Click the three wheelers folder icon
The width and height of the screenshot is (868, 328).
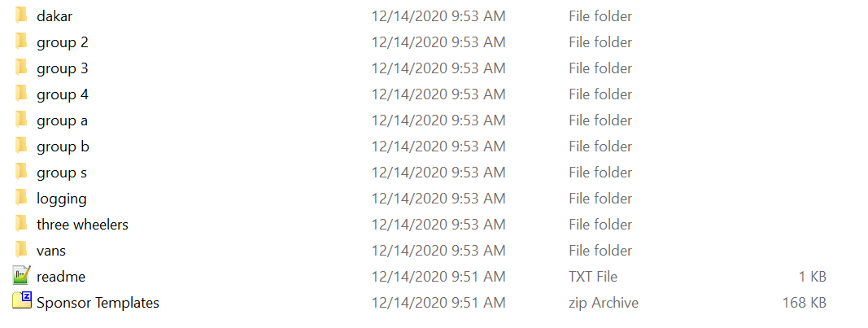22,225
